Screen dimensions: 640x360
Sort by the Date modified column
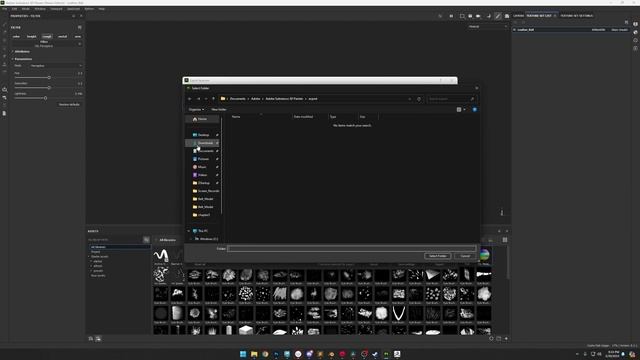click(x=303, y=117)
